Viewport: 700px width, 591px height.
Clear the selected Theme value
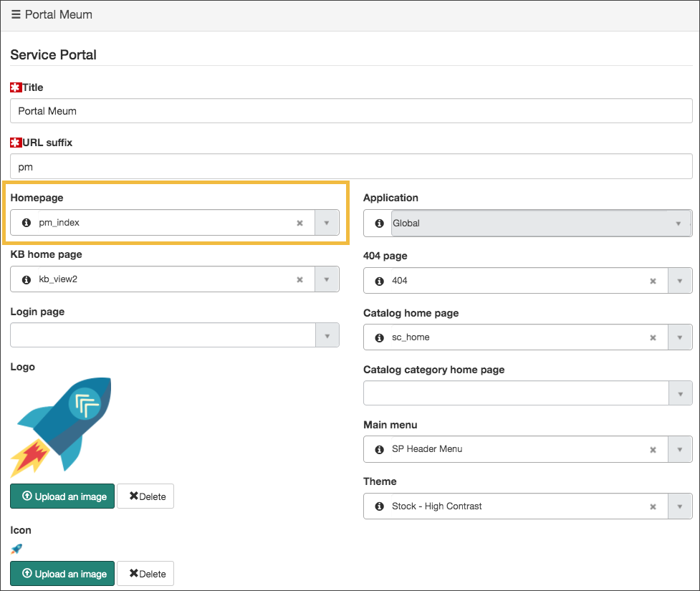[653, 506]
